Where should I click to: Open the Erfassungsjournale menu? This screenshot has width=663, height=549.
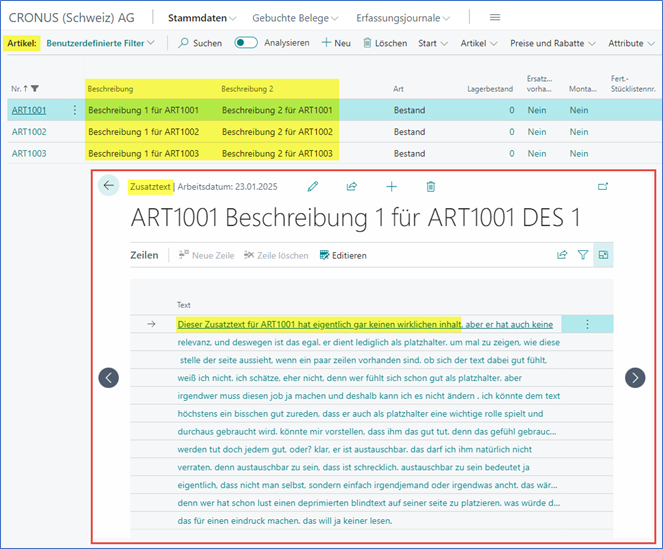[404, 18]
